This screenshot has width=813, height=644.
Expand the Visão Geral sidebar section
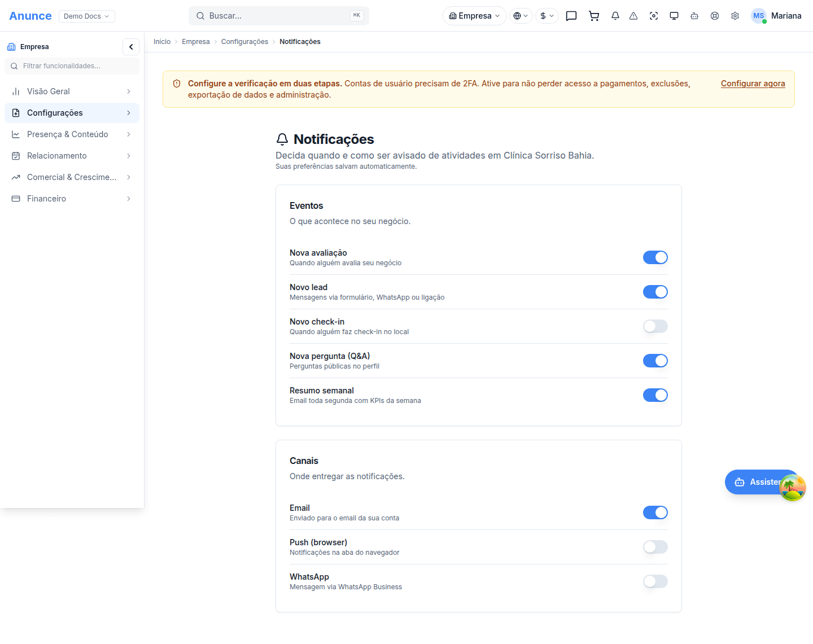tap(72, 91)
